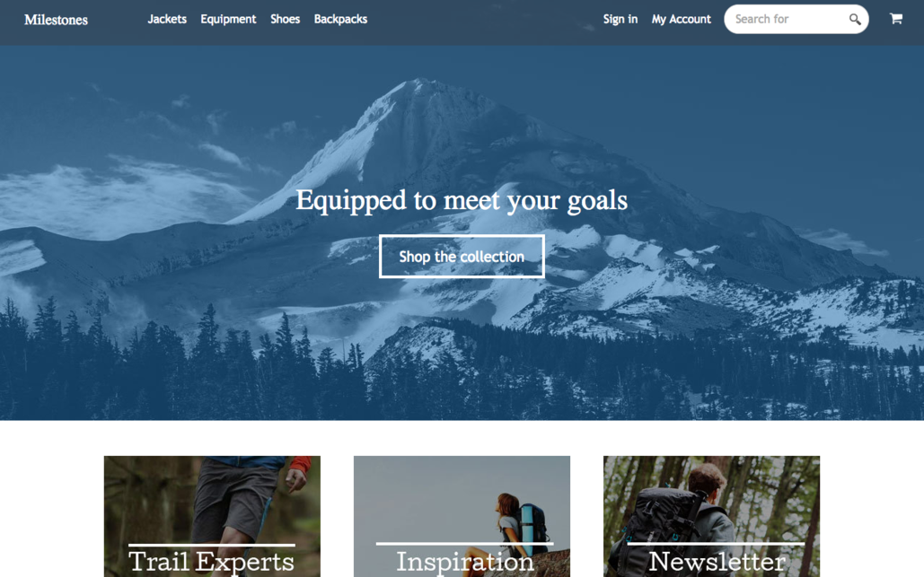Click the Sign in link
924x577 pixels.
tap(620, 20)
